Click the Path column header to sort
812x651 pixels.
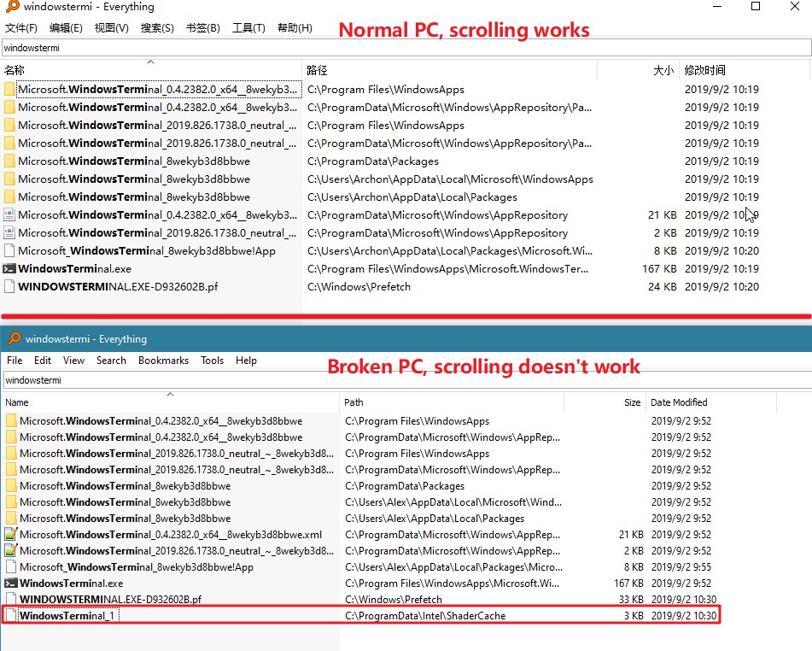(x=353, y=402)
